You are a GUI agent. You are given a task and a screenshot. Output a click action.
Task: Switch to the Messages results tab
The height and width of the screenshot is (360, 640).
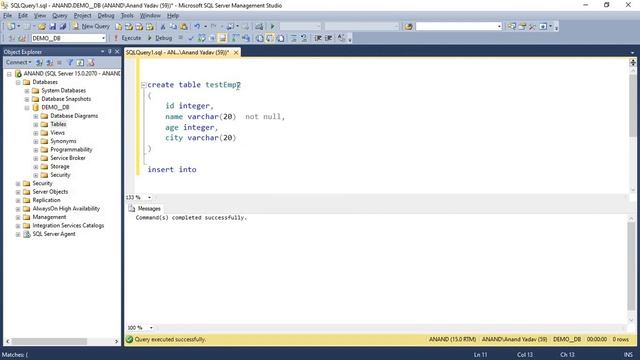coord(144,209)
